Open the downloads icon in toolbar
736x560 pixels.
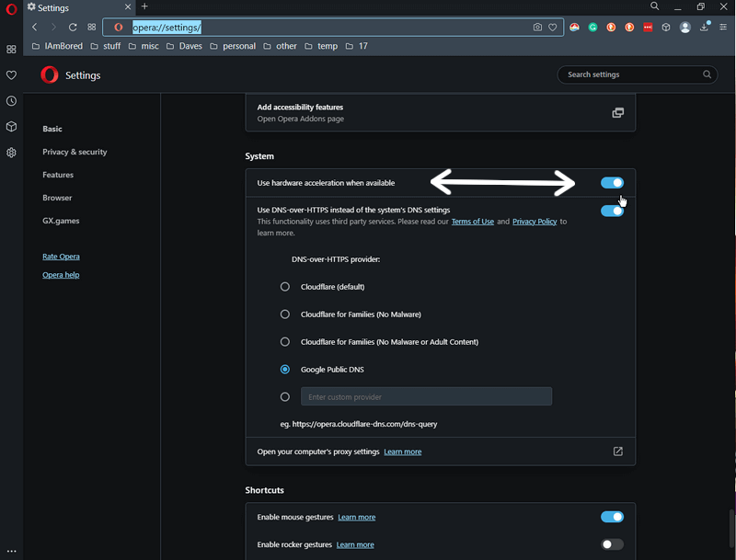point(704,27)
